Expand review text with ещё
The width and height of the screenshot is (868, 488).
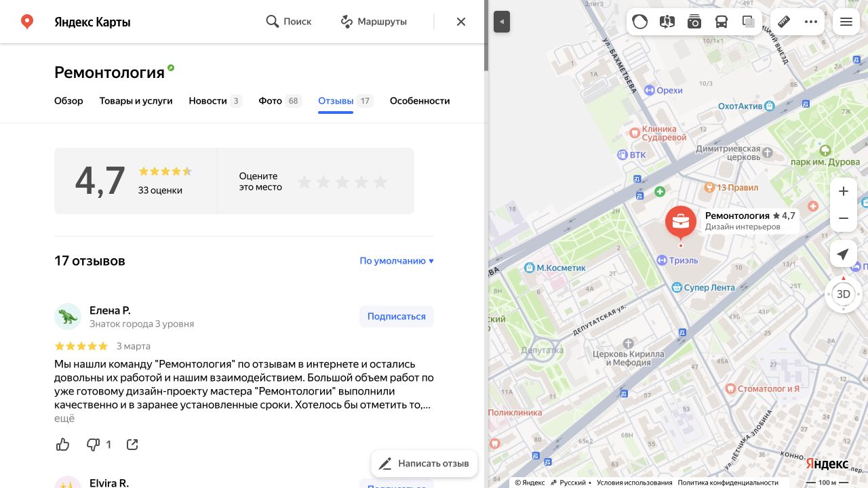coord(64,418)
